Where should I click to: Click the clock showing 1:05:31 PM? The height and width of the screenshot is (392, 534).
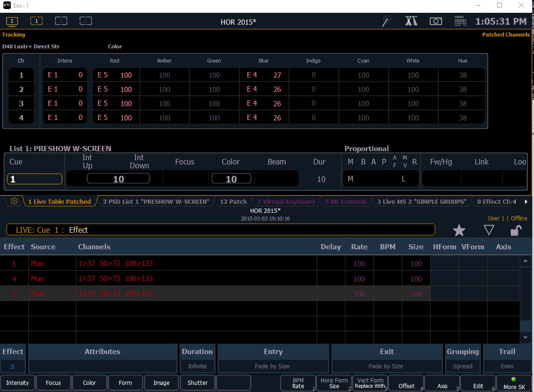point(501,21)
